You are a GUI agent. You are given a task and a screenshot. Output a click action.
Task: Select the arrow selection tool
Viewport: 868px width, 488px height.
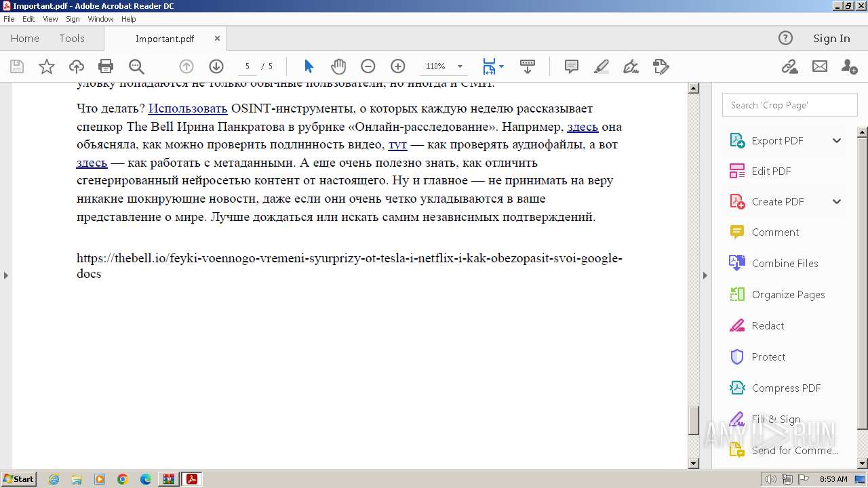(309, 66)
